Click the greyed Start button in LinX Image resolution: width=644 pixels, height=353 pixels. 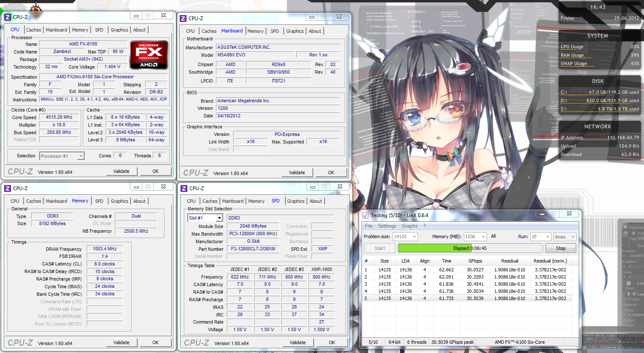[x=380, y=248]
